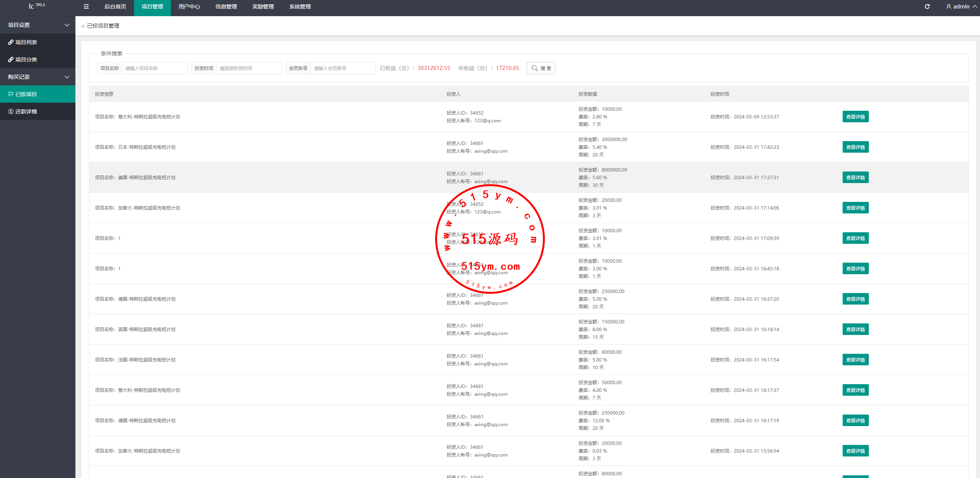
Task: Click the refresh icon in top bar
Action: pyautogui.click(x=927, y=7)
